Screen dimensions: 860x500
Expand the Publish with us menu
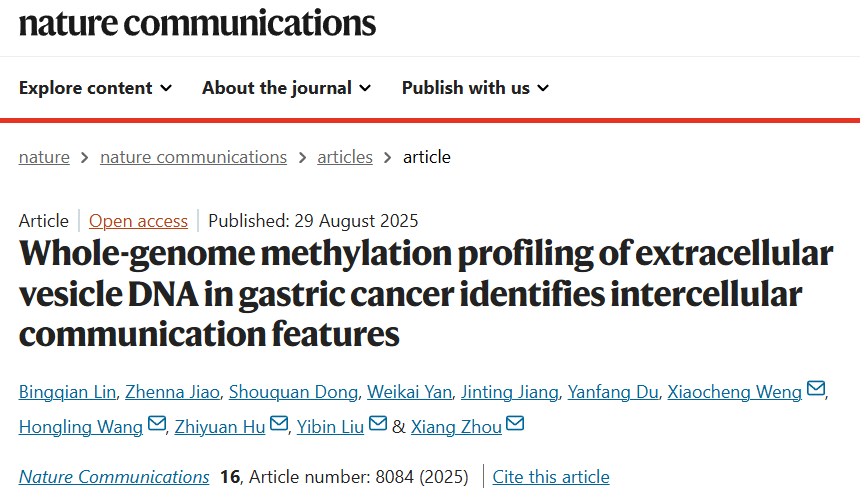[x=475, y=88]
